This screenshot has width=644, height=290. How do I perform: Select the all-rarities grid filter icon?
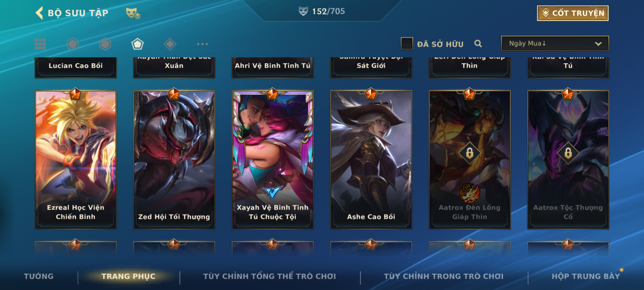40,44
